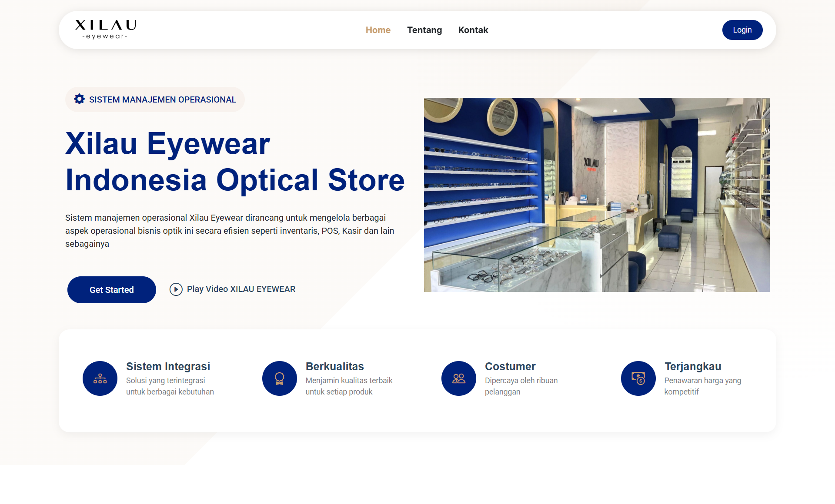This screenshot has height=504, width=835.
Task: Open the Tentang page
Action: [424, 30]
